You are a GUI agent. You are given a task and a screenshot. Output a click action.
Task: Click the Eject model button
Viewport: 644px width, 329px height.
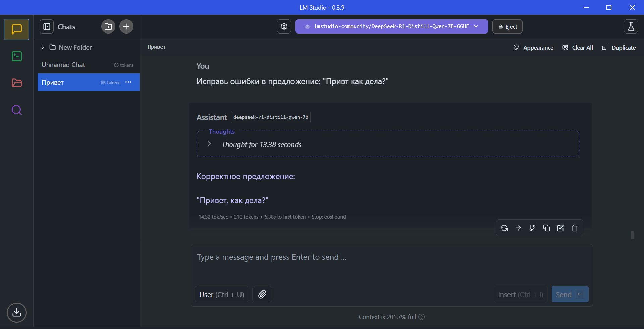(x=507, y=26)
